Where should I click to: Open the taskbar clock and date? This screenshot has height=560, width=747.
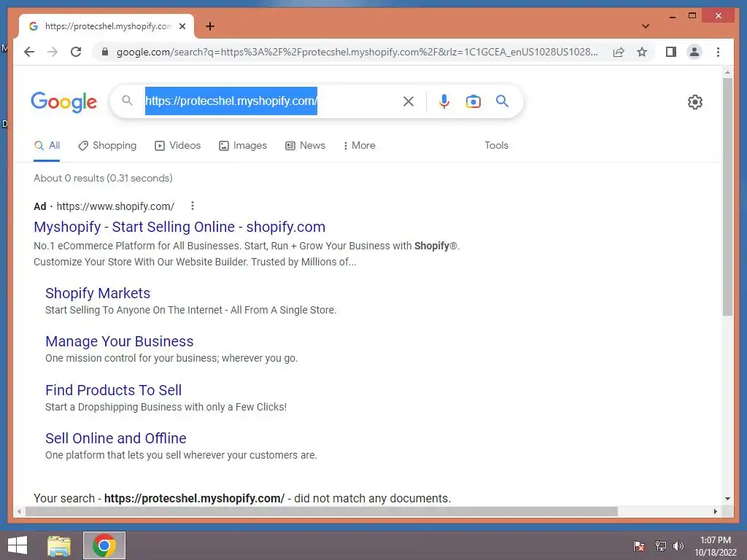716,546
